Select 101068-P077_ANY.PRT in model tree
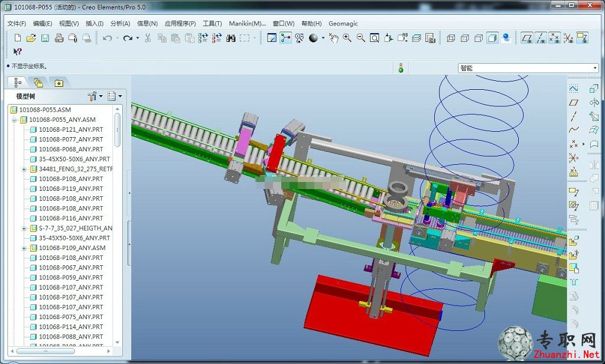The width and height of the screenshot is (605, 364). pyautogui.click(x=71, y=139)
